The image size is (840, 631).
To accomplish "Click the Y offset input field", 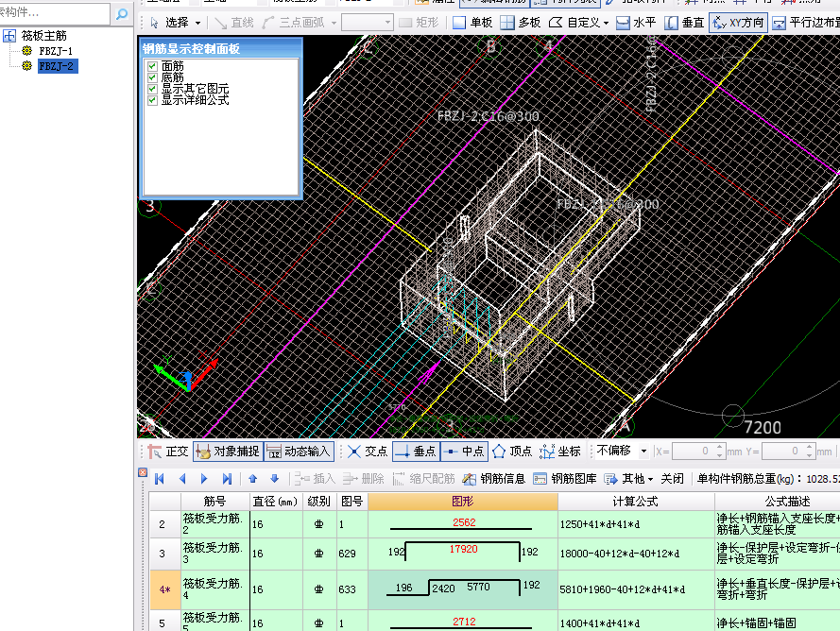I will pos(783,452).
